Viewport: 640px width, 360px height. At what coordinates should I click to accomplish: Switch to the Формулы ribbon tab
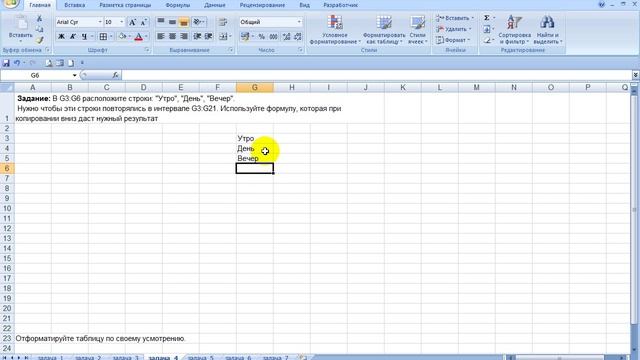pos(178,5)
